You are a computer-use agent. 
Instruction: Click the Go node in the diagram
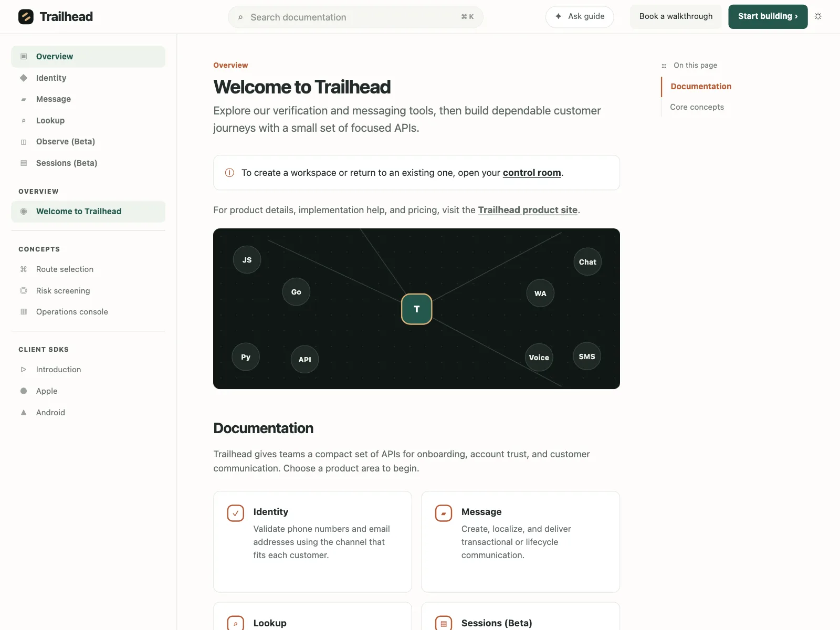(296, 291)
